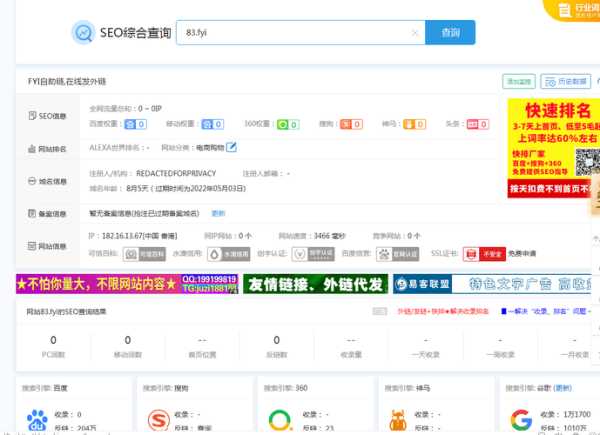Image resolution: width=600 pixels, height=435 pixels.
Task: Click the 收录量 stat
Action: point(351,347)
